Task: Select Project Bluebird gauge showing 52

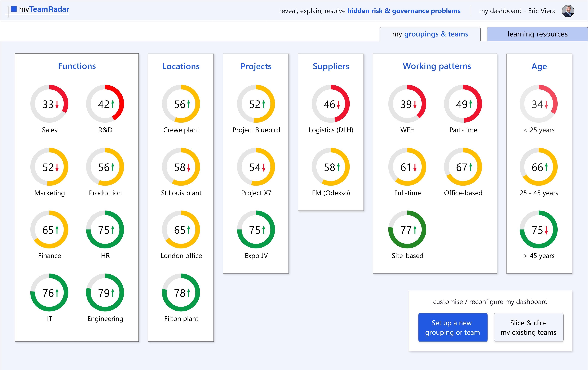Action: pyautogui.click(x=256, y=104)
